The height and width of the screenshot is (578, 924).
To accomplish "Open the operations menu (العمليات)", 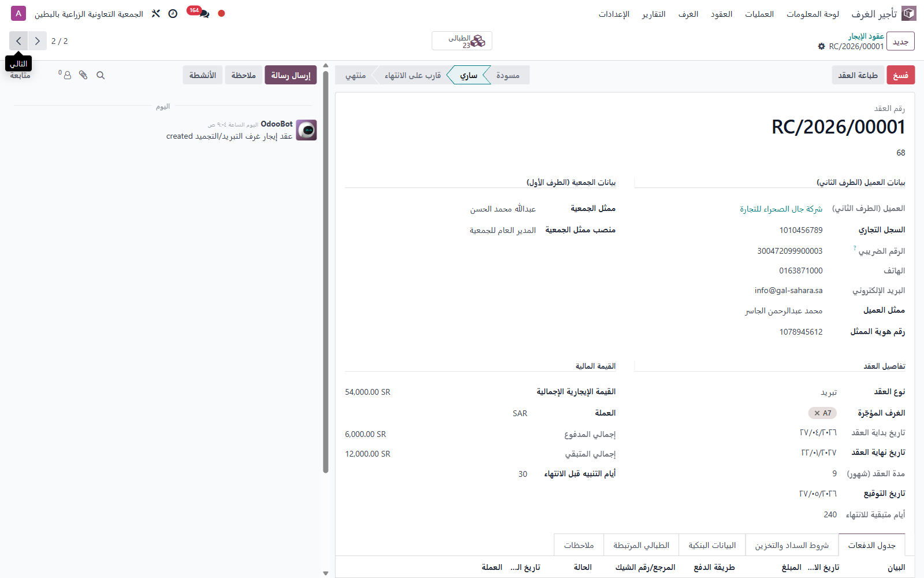I will pyautogui.click(x=759, y=14).
